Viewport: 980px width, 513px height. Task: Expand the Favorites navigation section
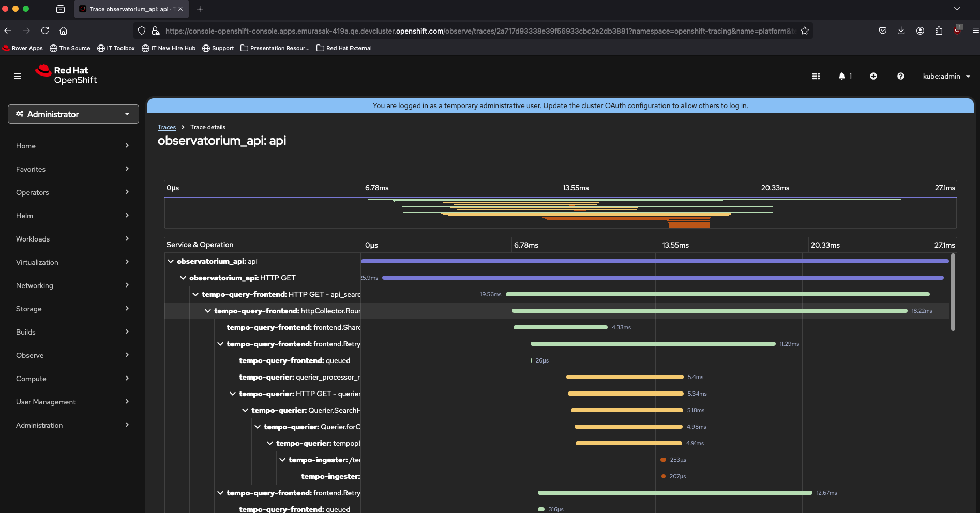[72, 169]
